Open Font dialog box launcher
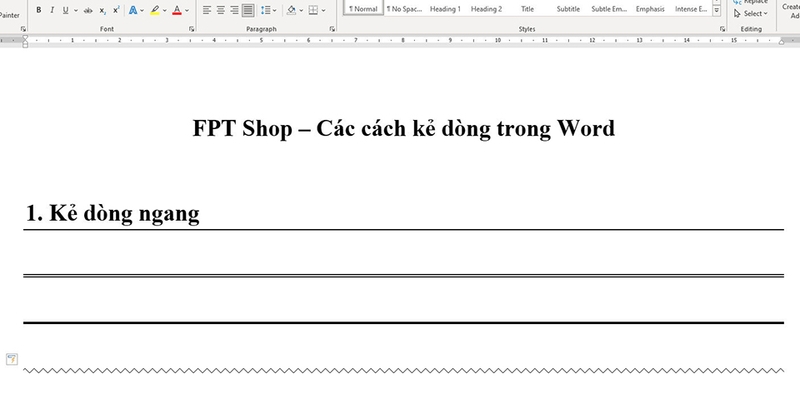800x394 pixels. coord(191,29)
